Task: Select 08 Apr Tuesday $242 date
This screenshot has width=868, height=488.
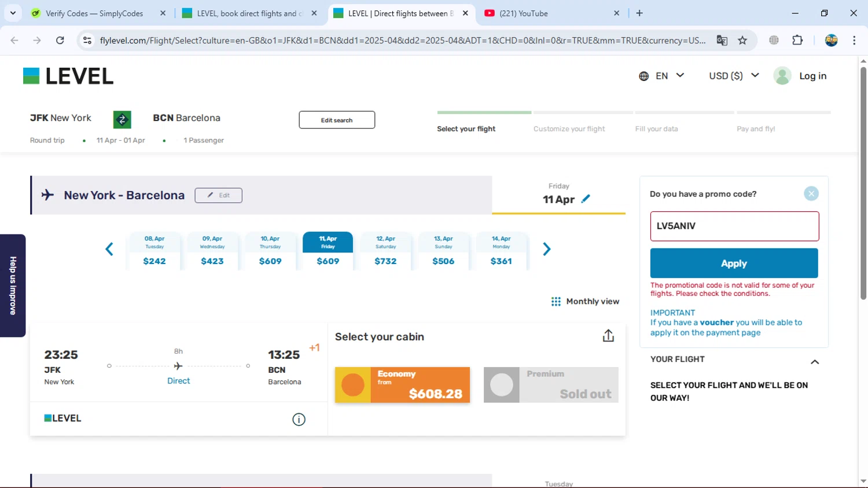Action: coord(155,251)
